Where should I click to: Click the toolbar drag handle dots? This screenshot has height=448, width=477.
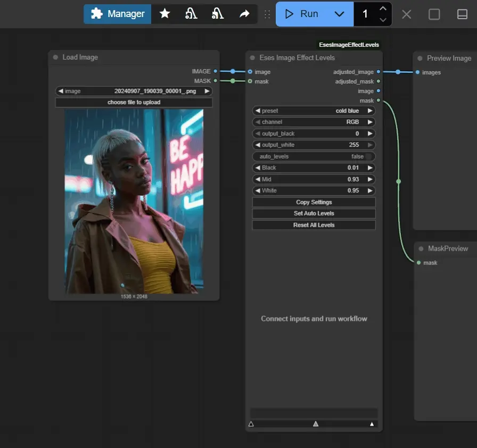267,14
